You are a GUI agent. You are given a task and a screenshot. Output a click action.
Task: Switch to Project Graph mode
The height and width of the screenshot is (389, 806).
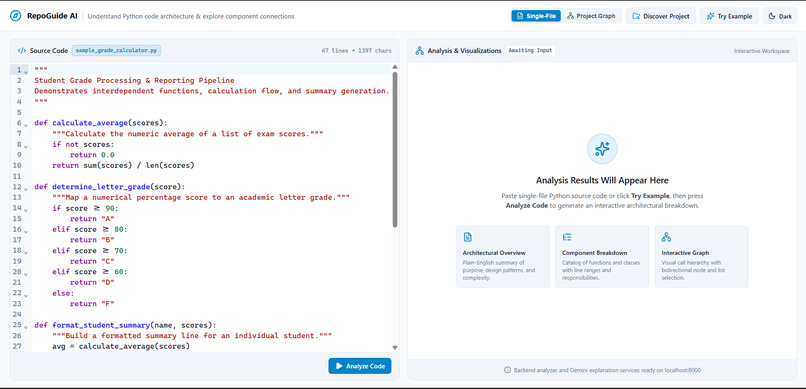(x=591, y=16)
